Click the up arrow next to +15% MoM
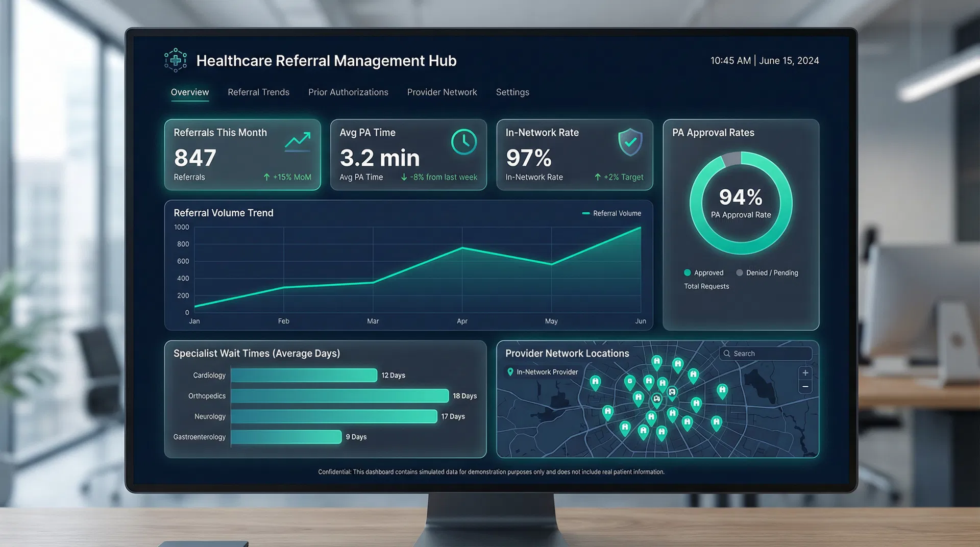 (x=266, y=177)
